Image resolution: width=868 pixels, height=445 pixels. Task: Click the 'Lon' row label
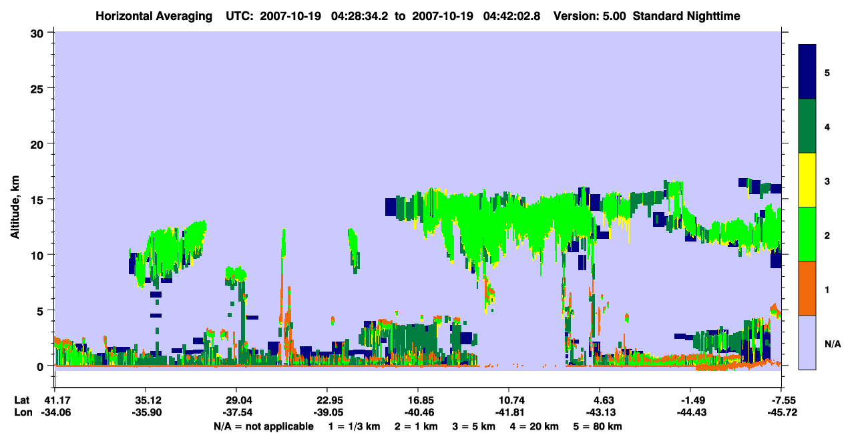23,413
